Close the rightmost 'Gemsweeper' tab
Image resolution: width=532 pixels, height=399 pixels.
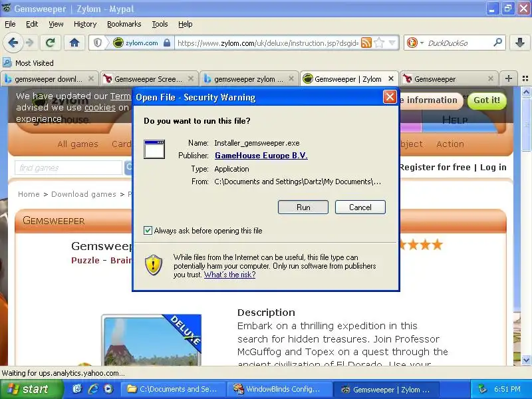coord(491,78)
